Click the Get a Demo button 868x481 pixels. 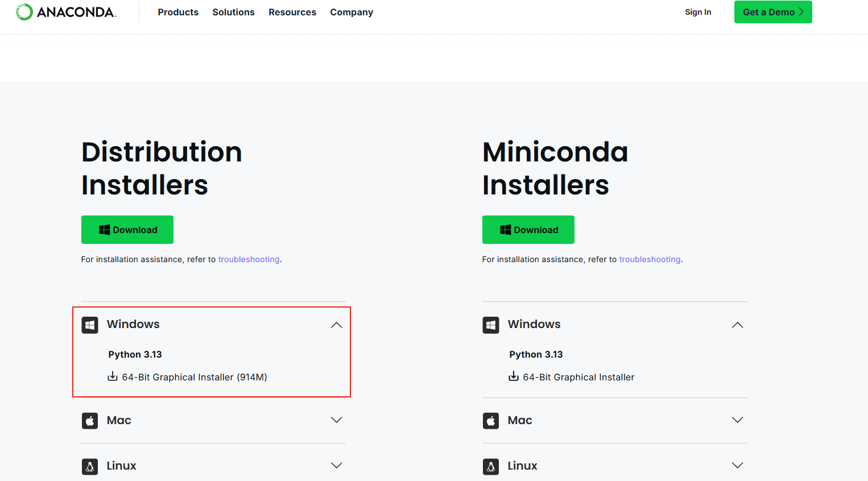(x=773, y=12)
